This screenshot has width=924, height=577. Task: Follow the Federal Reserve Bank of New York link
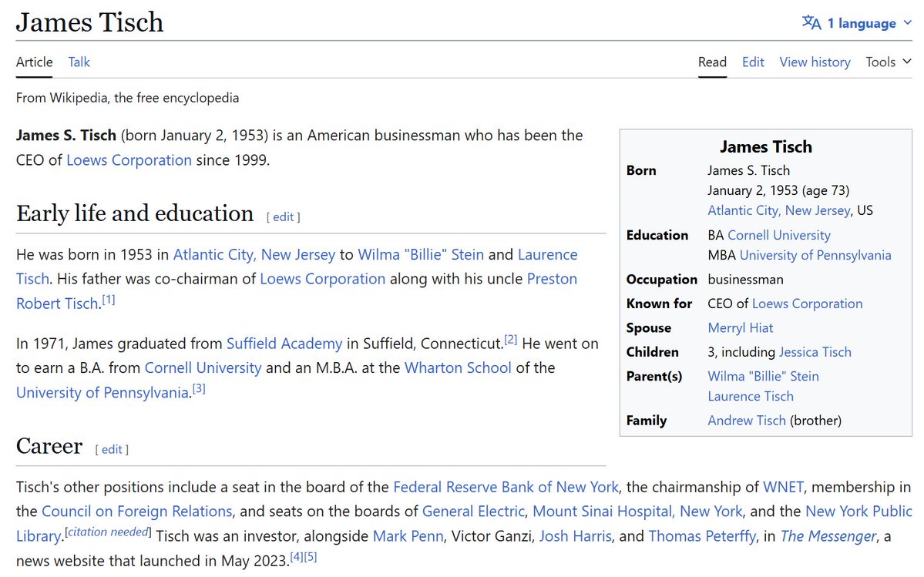click(506, 487)
